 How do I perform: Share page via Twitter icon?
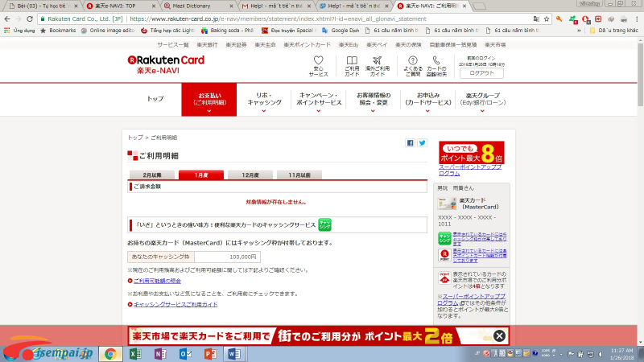click(x=422, y=143)
